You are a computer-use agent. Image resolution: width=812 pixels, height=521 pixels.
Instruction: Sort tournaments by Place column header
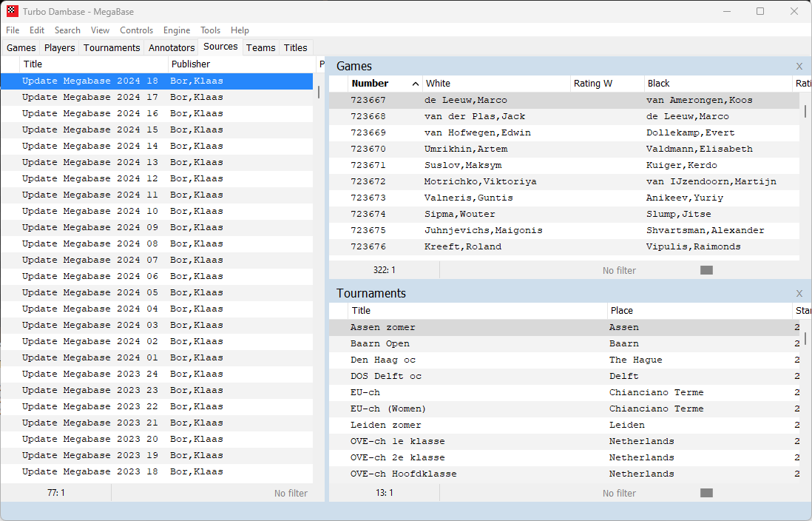[700, 311]
